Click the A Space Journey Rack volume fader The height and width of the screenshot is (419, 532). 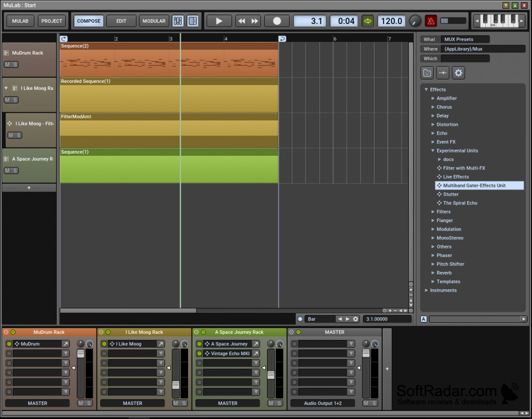point(271,374)
